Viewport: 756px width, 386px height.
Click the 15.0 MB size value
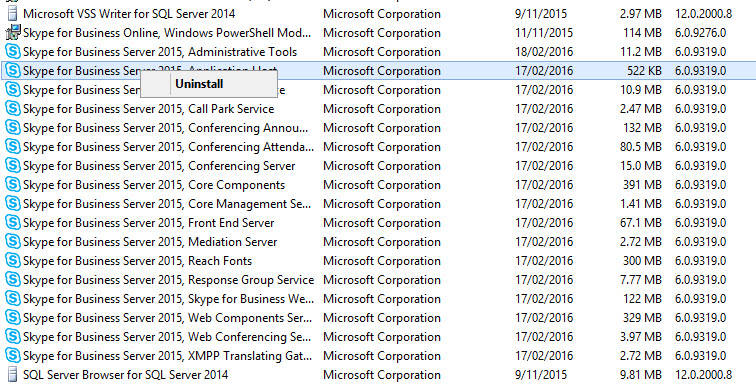[x=641, y=166]
